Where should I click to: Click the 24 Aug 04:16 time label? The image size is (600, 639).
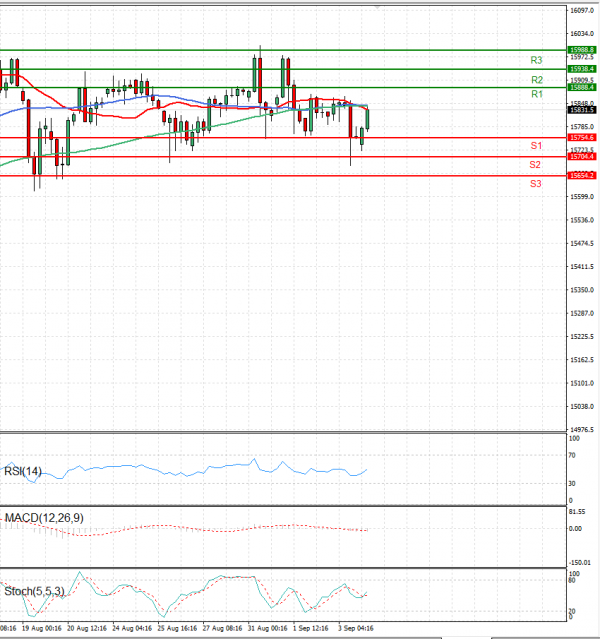click(132, 628)
